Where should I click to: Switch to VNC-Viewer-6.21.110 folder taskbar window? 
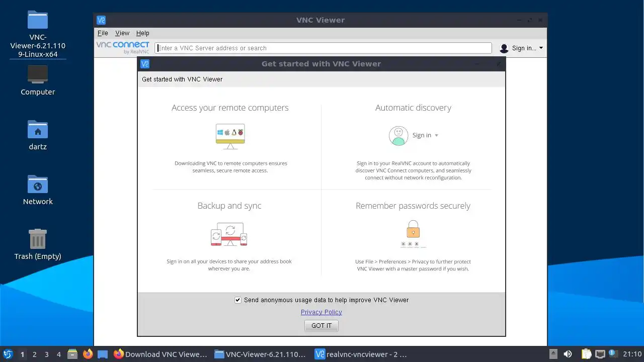[x=260, y=354]
